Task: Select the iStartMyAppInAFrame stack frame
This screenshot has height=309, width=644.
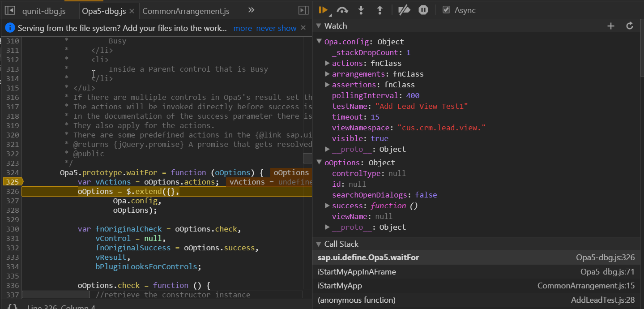Action: click(478, 272)
